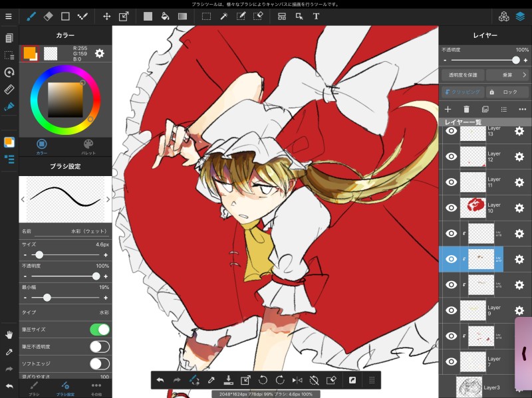Screen dimensions: 532x398
Task: Choose the Selection Pen tool
Action: point(241,16)
